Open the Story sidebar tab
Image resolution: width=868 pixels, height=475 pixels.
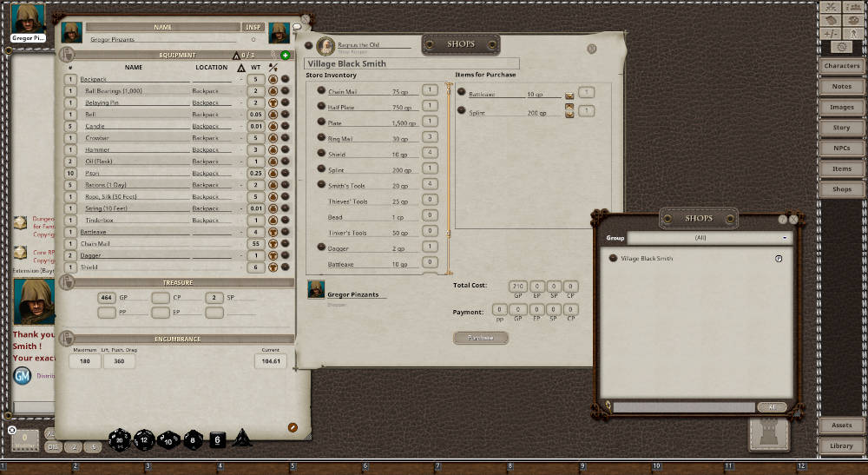(x=841, y=128)
